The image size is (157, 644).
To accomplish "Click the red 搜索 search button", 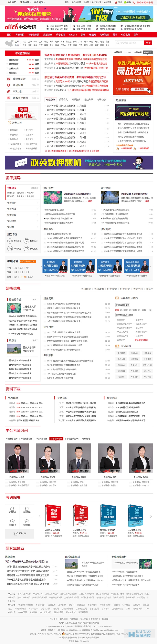I will coord(148,43).
